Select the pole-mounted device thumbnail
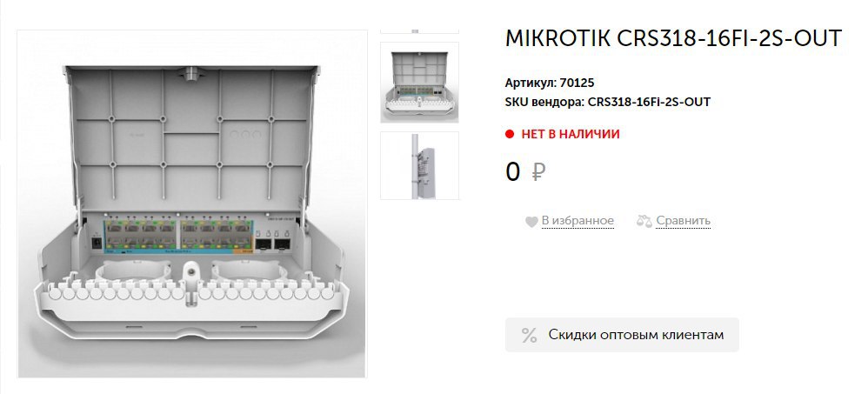Screen dimensions: 868x394 (x=419, y=165)
